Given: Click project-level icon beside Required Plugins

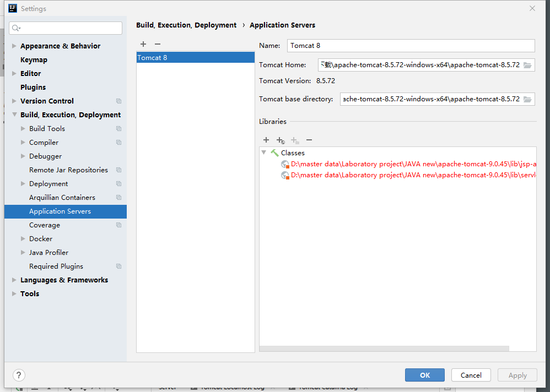Looking at the screenshot, I should 118,266.
